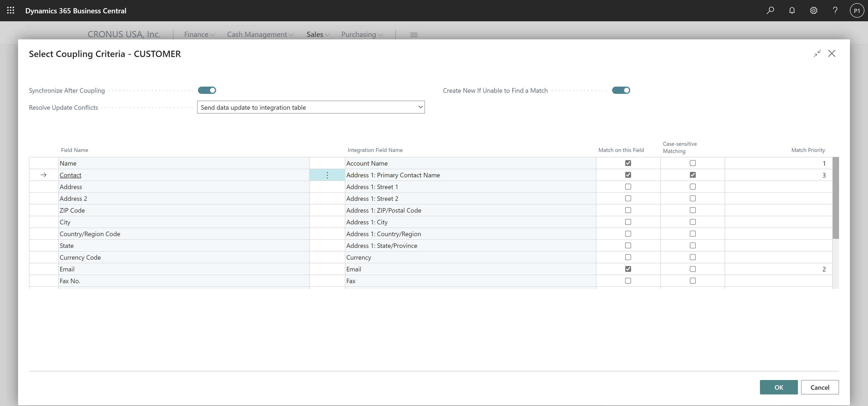Check Match on this Field for City
Viewport: 868px width, 406px height.
(x=628, y=222)
